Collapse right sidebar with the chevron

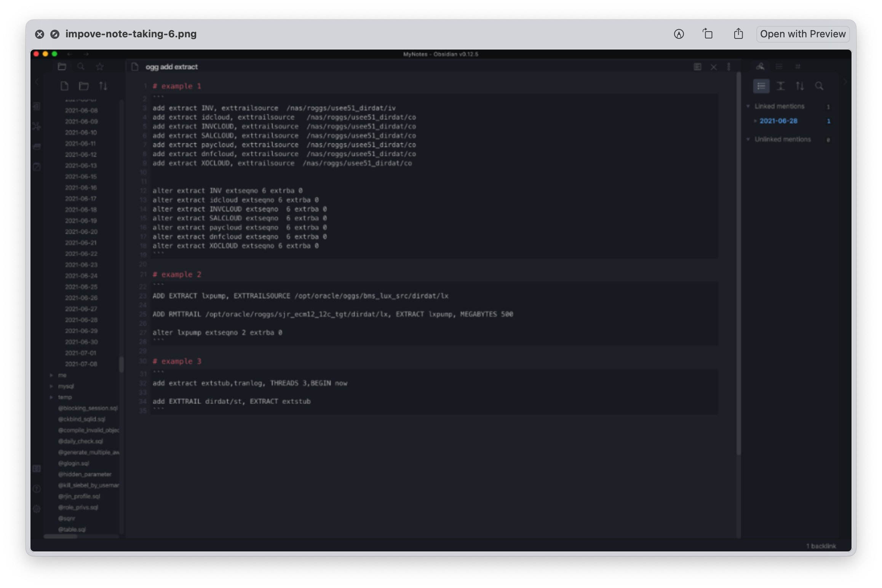[x=845, y=82]
